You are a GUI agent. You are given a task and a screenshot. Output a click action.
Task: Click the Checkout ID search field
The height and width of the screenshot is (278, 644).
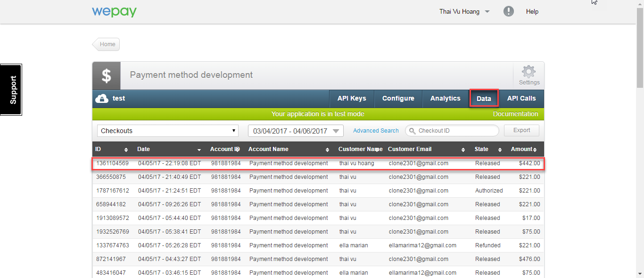[456, 131]
